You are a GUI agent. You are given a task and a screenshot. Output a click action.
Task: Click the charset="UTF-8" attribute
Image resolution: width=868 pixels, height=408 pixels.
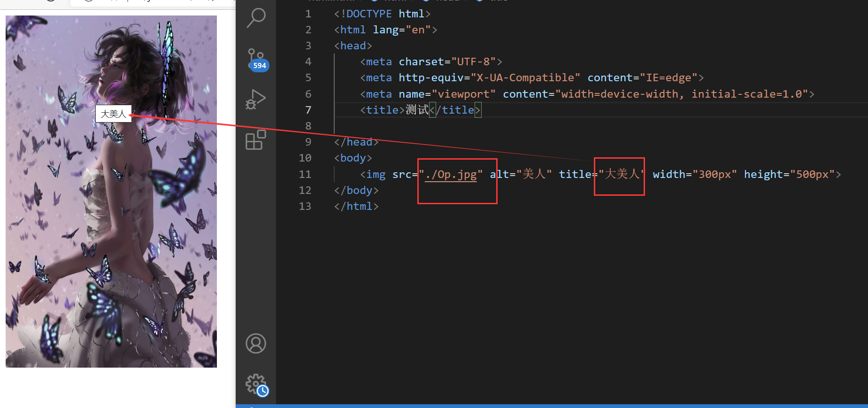pos(447,62)
